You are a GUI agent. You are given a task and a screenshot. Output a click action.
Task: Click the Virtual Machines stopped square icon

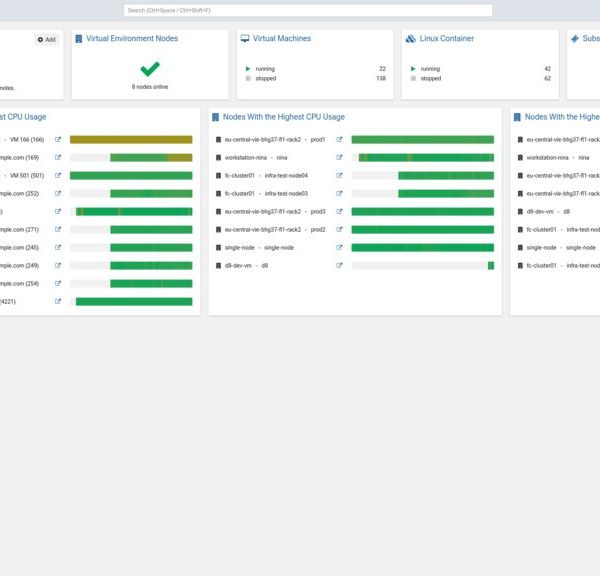point(248,78)
